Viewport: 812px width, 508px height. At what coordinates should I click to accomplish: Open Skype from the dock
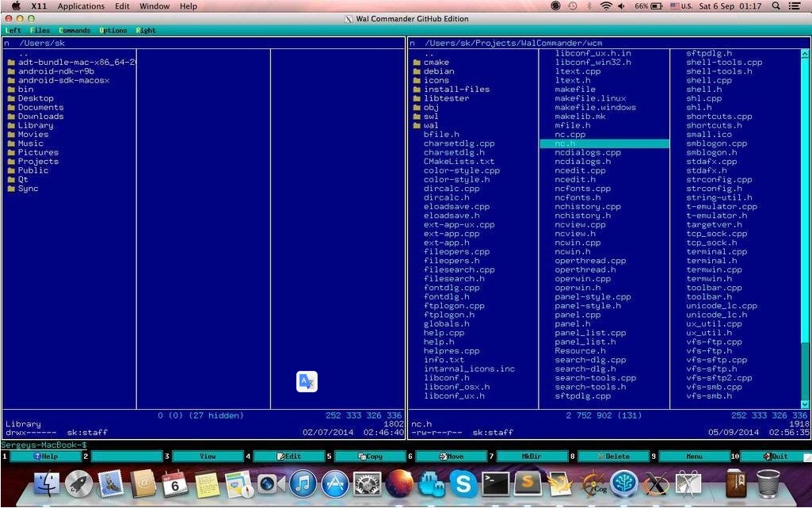462,483
